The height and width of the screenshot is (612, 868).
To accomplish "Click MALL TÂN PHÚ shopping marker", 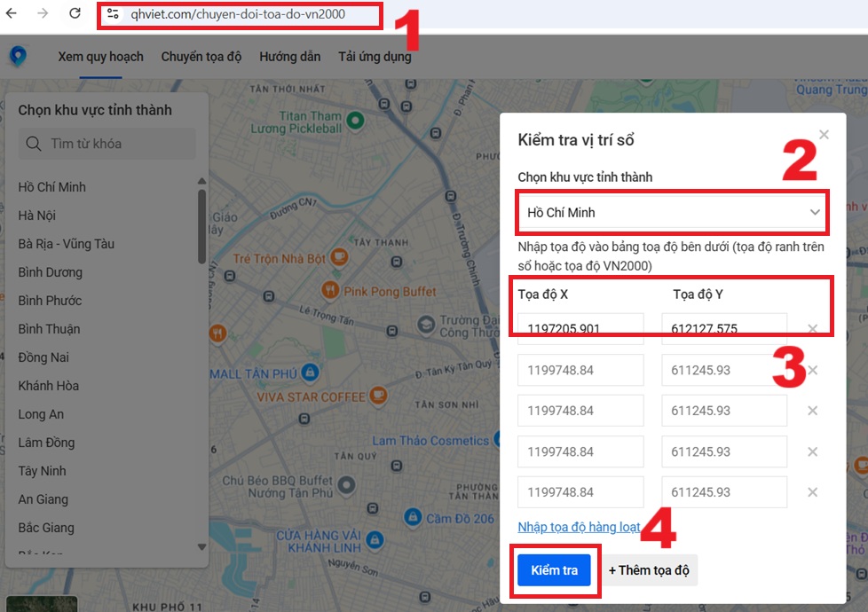I will coord(310,372).
